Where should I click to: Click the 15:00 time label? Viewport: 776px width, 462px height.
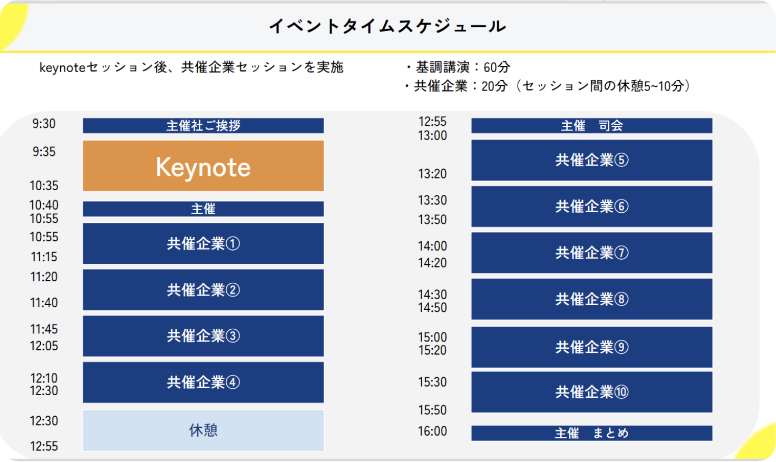[433, 337]
